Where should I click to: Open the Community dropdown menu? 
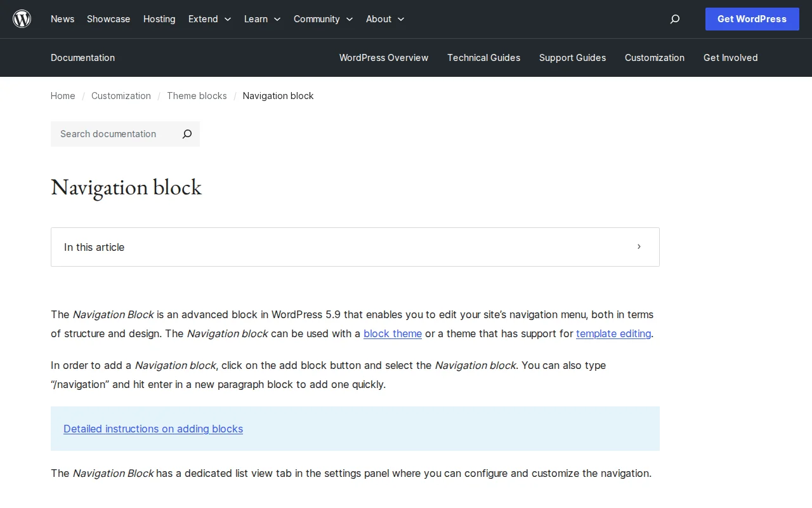pyautogui.click(x=317, y=19)
